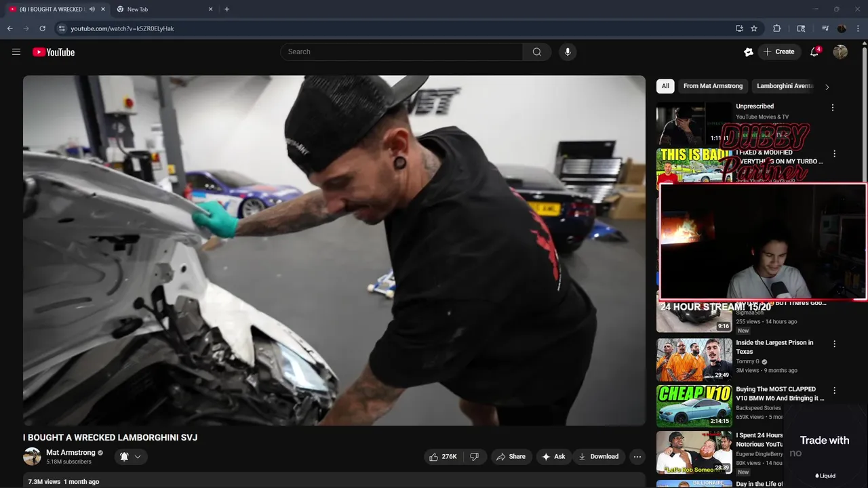Open options for Buying The MOST CLAPPED
868x488 pixels.
point(835,390)
